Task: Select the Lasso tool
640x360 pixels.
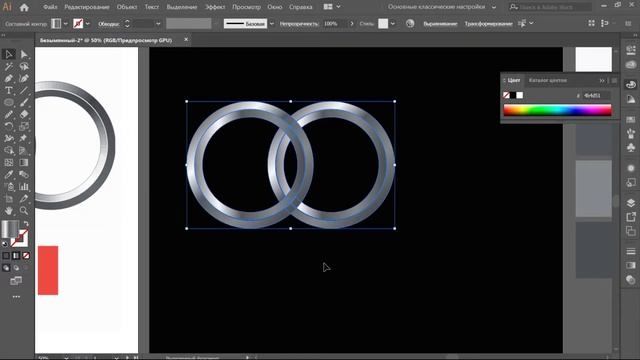Action: 24,66
